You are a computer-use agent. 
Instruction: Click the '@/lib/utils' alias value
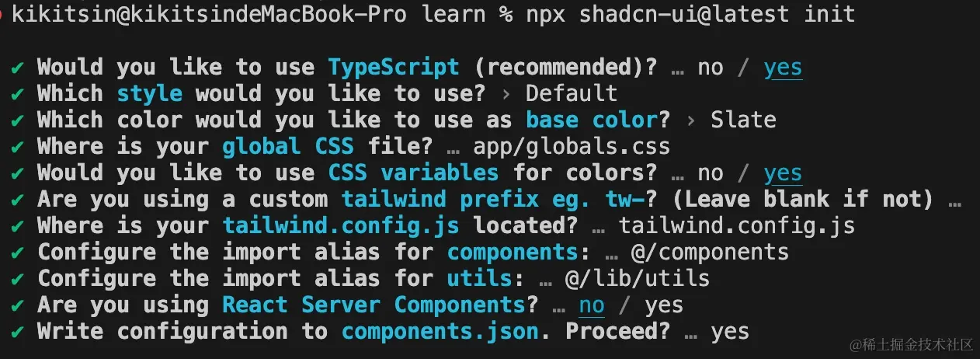click(638, 279)
